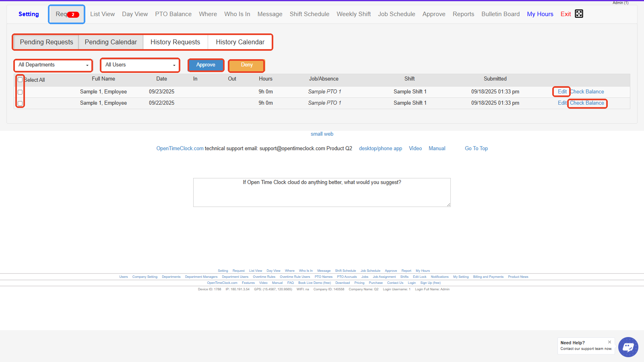644x362 pixels.
Task: Click the fullscreen icon next to Exit
Action: pos(579,14)
